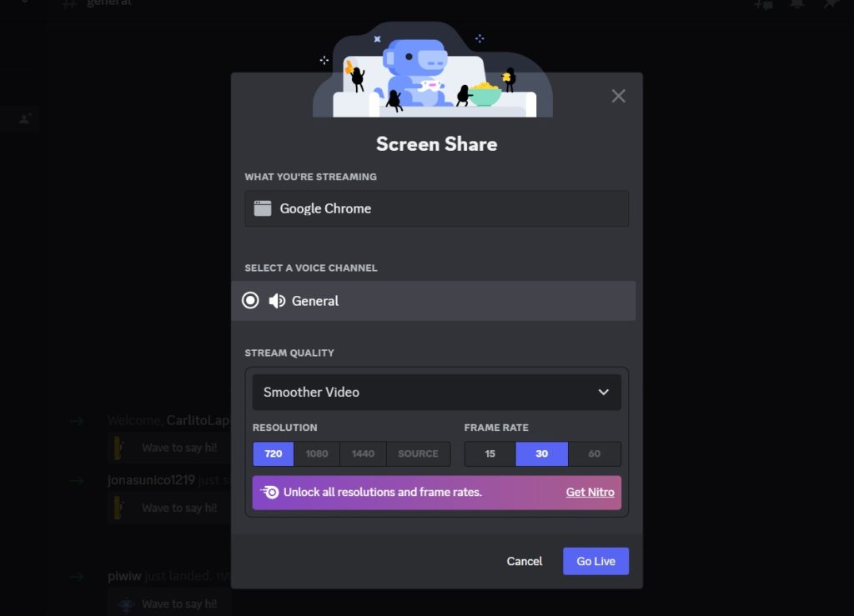Click the speaker icon beside General
This screenshot has height=616, width=854.
277,300
